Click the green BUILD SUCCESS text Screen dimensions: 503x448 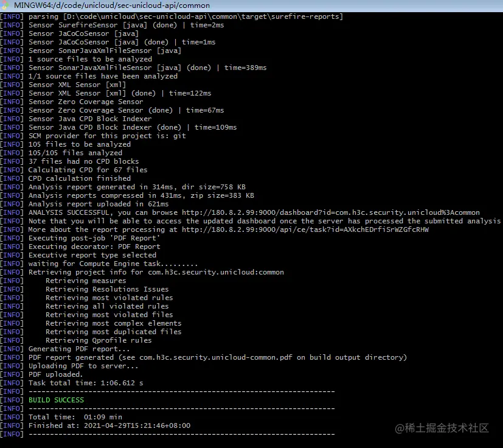pyautogui.click(x=56, y=400)
